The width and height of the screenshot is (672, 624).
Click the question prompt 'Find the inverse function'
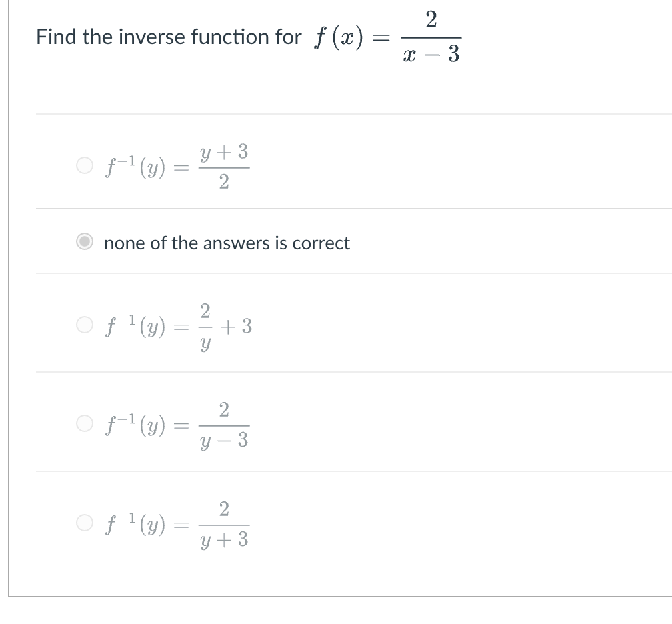(x=165, y=37)
